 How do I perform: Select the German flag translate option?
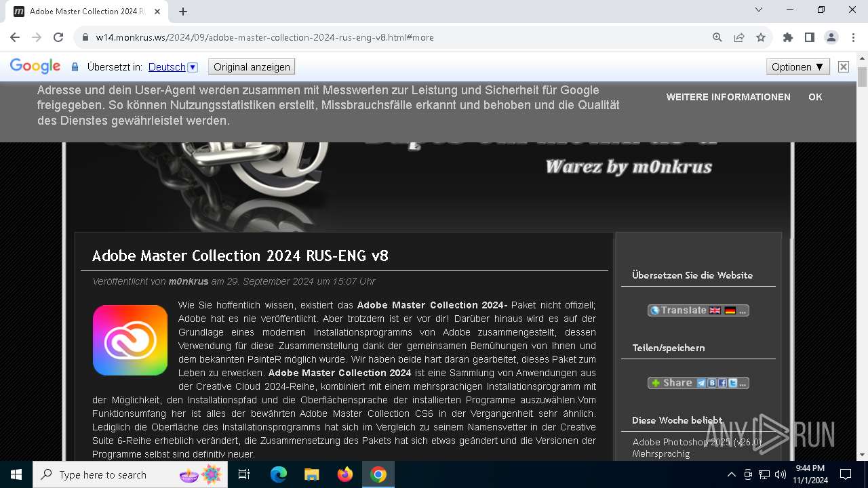[730, 310]
